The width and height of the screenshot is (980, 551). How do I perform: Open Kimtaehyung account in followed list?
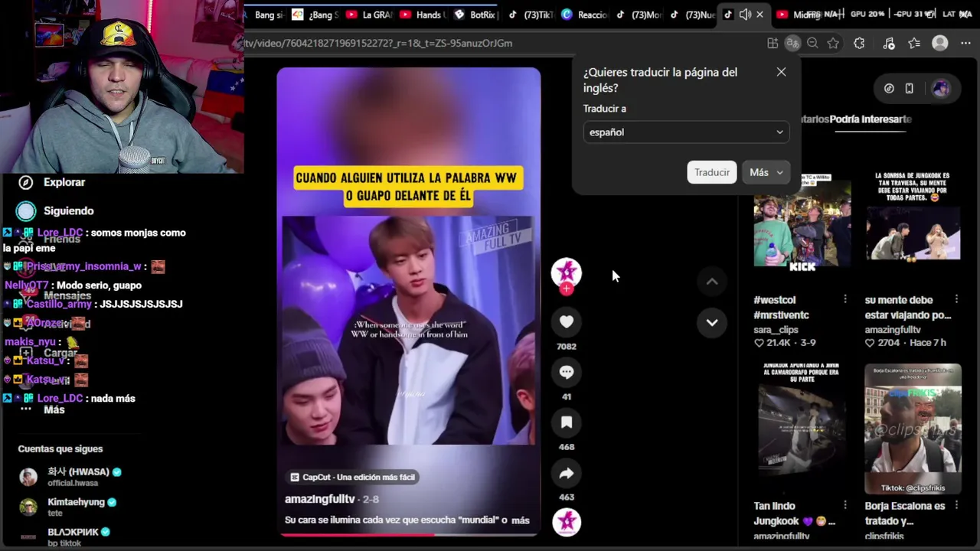(x=67, y=507)
